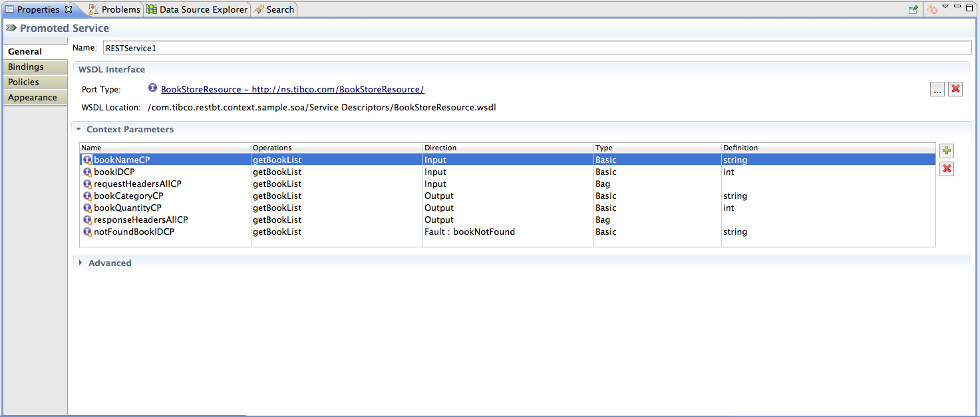Click the green plus to add context parameter
The image size is (980, 417).
(946, 151)
